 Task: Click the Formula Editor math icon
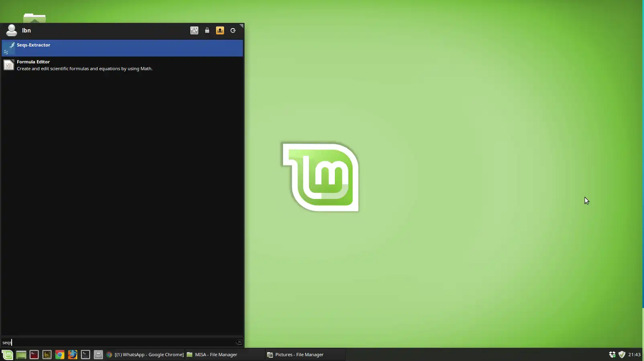coord(8,65)
